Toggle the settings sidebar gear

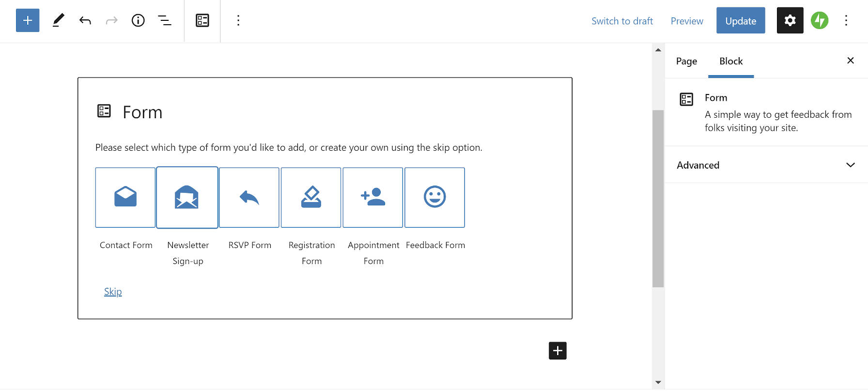pos(790,20)
